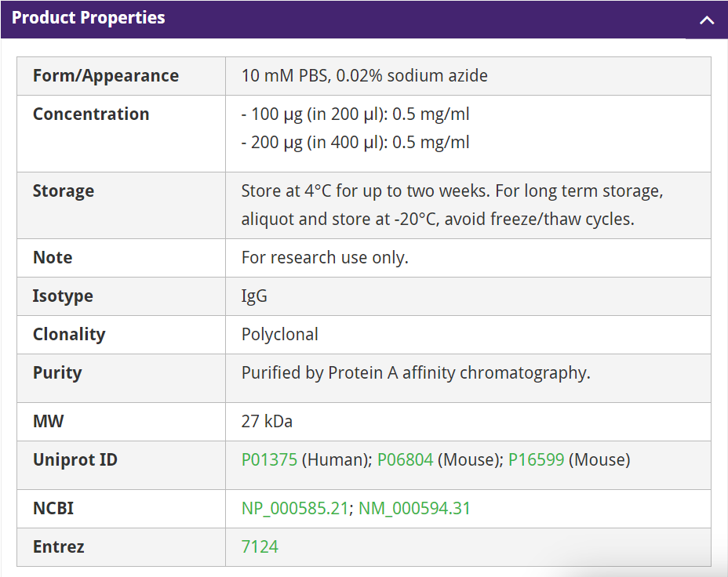Open Entrez gene link 7124

tap(260, 546)
